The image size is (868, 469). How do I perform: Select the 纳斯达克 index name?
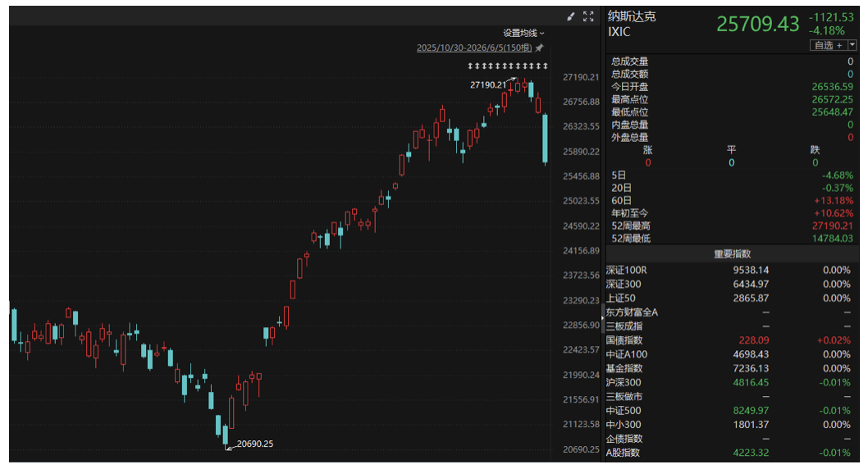click(x=632, y=16)
